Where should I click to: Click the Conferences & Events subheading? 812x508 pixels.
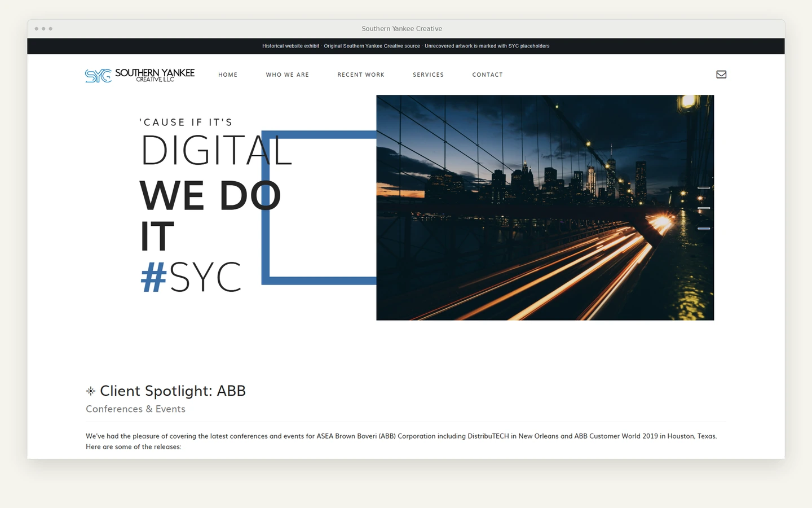[135, 409]
